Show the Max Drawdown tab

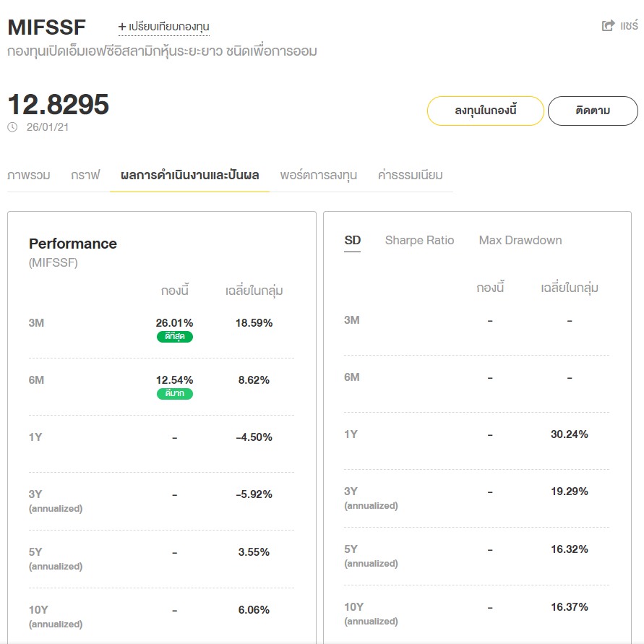520,241
